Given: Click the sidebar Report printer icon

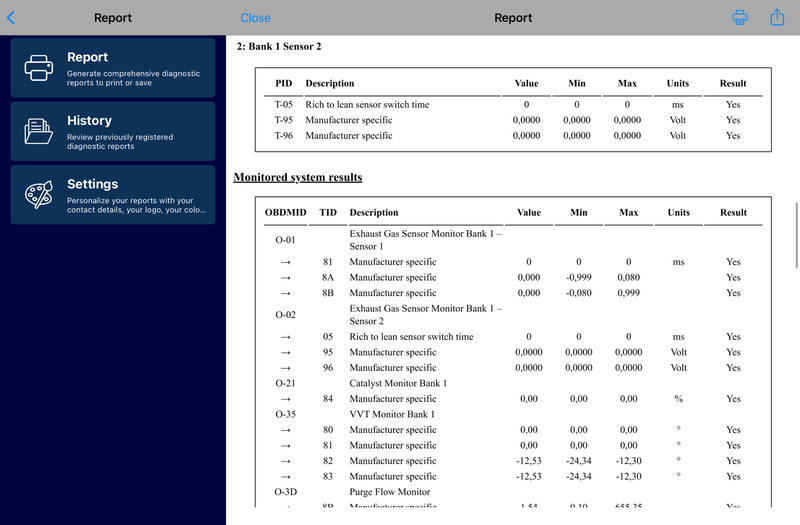Looking at the screenshot, I should pos(38,67).
